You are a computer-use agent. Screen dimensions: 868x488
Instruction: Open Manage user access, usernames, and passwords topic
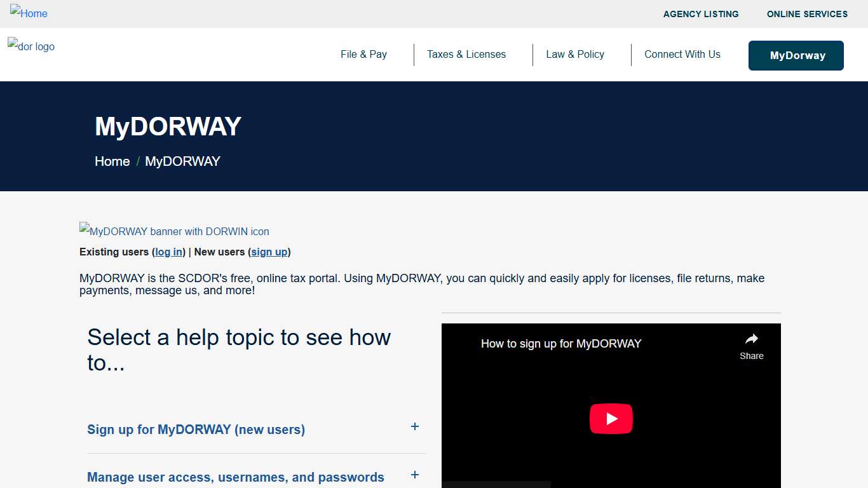[235, 477]
